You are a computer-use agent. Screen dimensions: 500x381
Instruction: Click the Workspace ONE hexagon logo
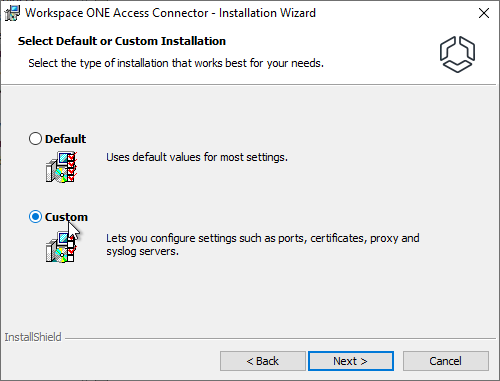tap(457, 54)
